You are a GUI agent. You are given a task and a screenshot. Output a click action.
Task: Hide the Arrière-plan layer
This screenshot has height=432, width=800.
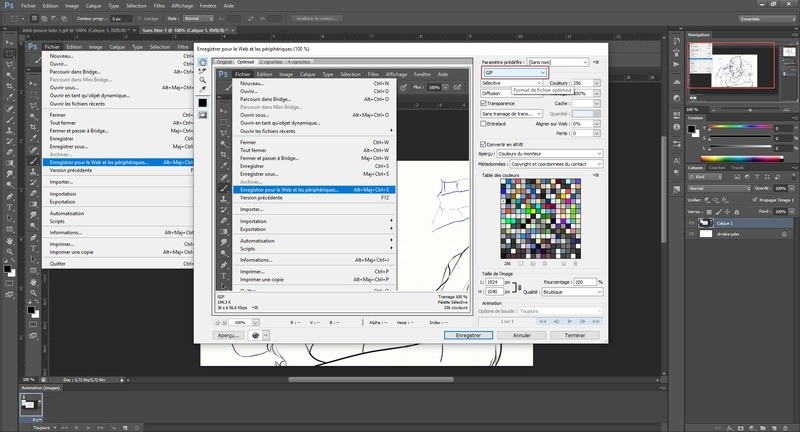point(691,234)
